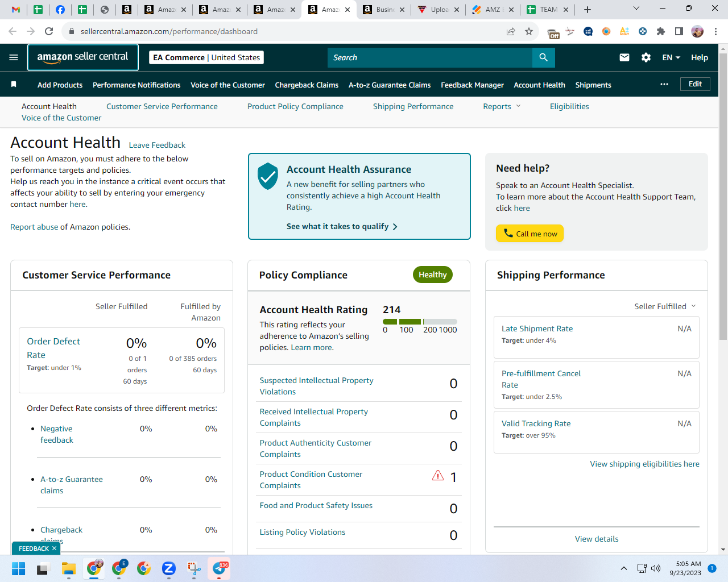728x582 pixels.
Task: Open the Chrome profile avatar
Action: pos(697,31)
